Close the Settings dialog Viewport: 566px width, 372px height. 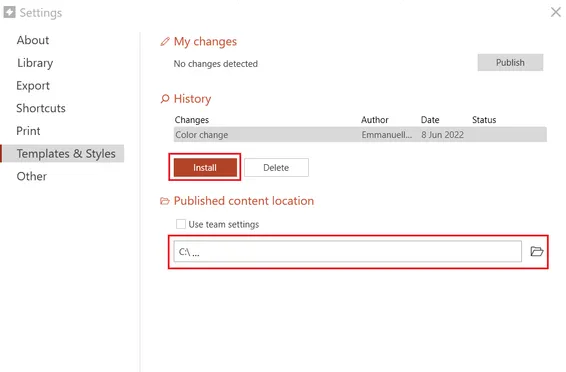pos(556,12)
